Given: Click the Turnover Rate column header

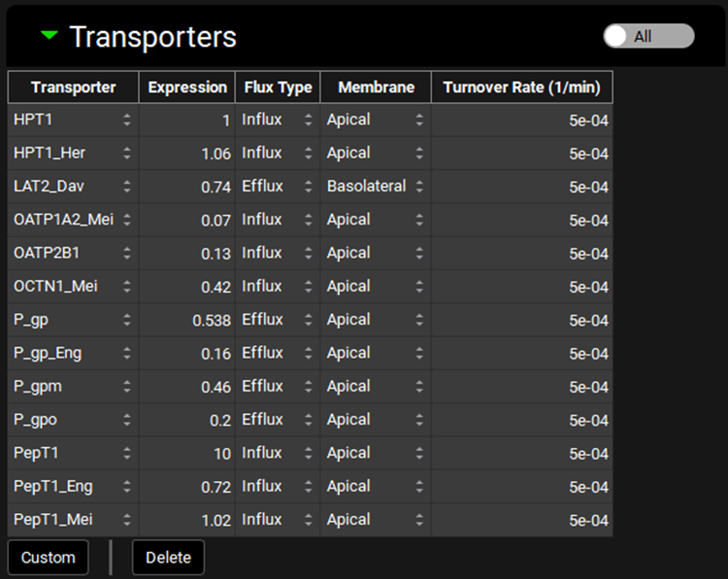Looking at the screenshot, I should (521, 87).
